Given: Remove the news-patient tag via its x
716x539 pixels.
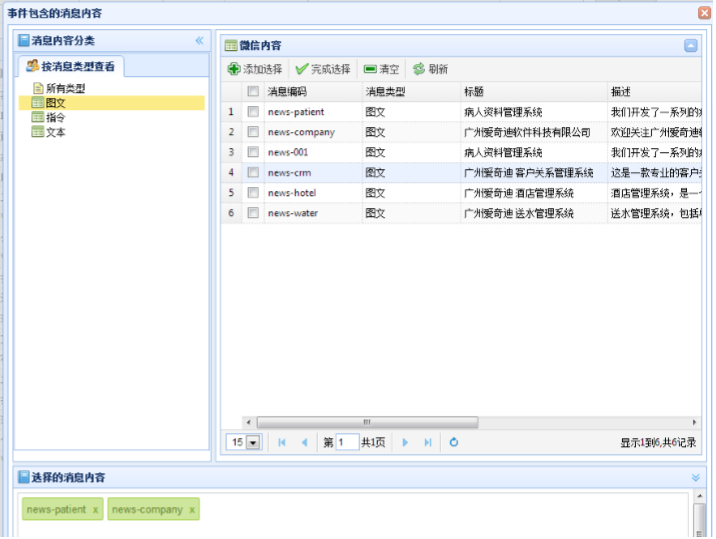Looking at the screenshot, I should 95,510.
